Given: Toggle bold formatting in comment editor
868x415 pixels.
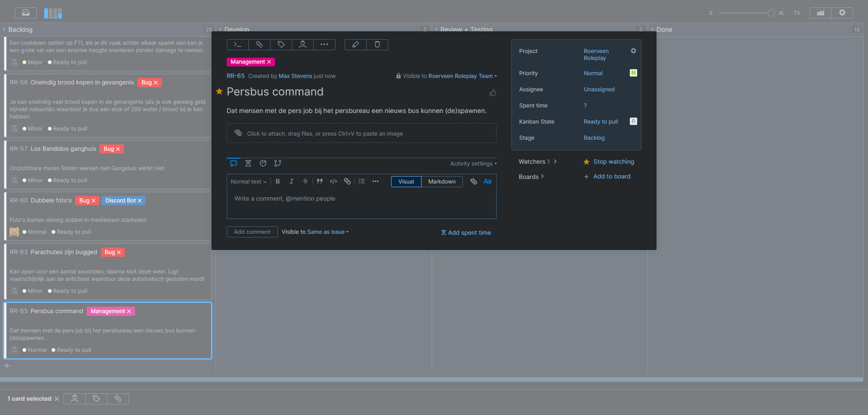Looking at the screenshot, I should (278, 182).
